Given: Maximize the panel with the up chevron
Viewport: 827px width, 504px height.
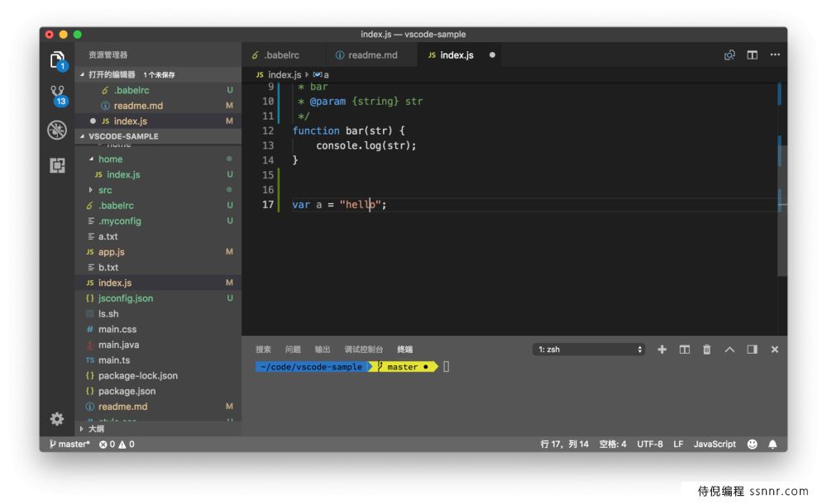Looking at the screenshot, I should [729, 349].
